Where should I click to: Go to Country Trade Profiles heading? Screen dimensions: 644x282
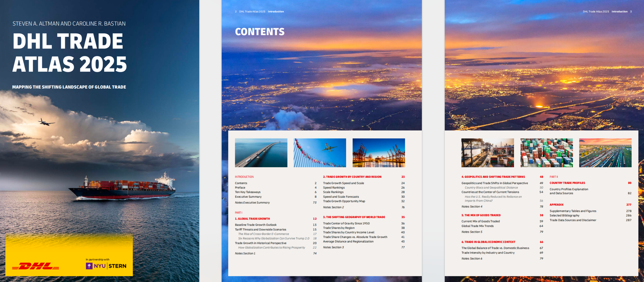click(x=591, y=183)
